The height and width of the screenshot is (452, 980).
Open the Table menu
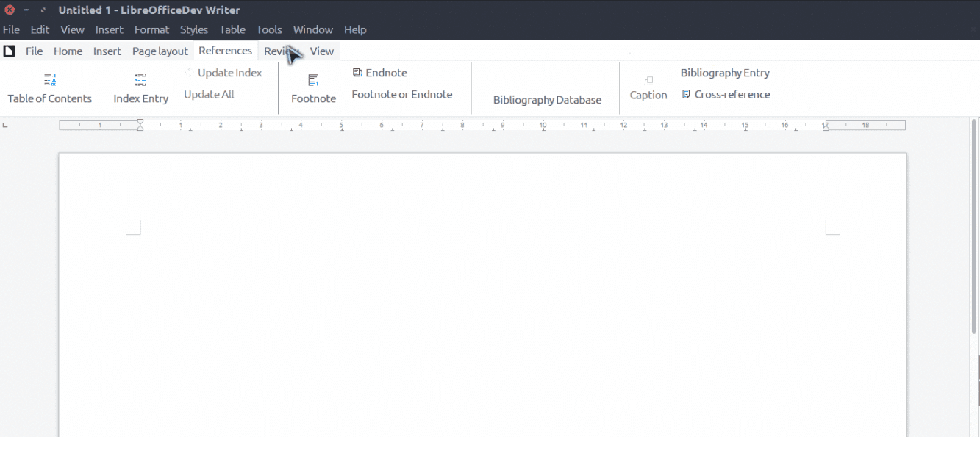tap(232, 29)
